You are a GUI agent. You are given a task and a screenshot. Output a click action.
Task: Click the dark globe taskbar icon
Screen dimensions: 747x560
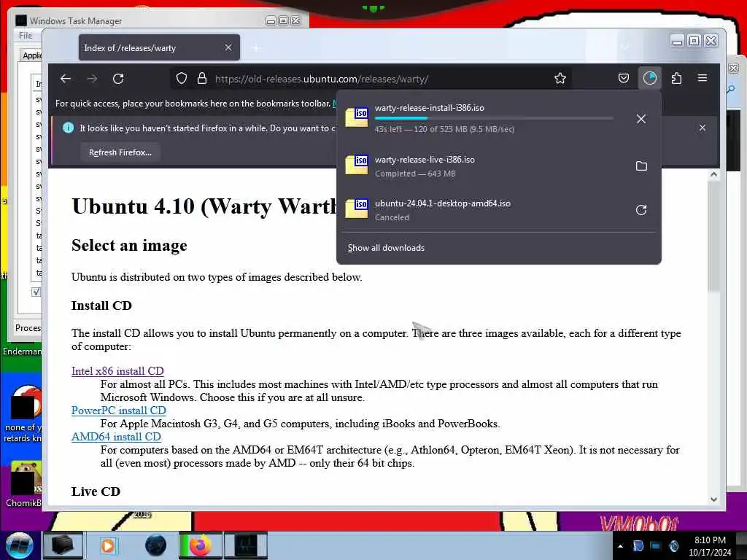155,545
